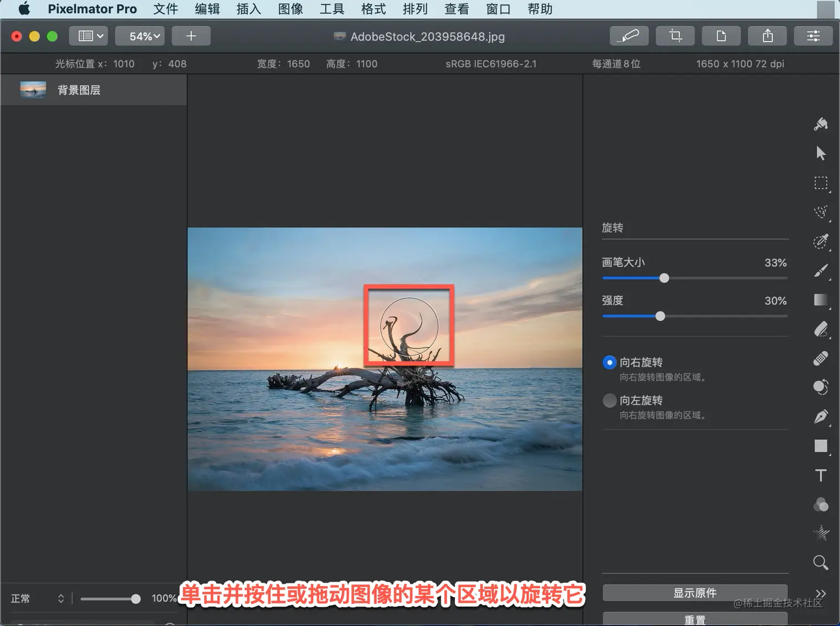
Task: Select the 背景图层 layer thumbnail
Action: click(x=33, y=90)
